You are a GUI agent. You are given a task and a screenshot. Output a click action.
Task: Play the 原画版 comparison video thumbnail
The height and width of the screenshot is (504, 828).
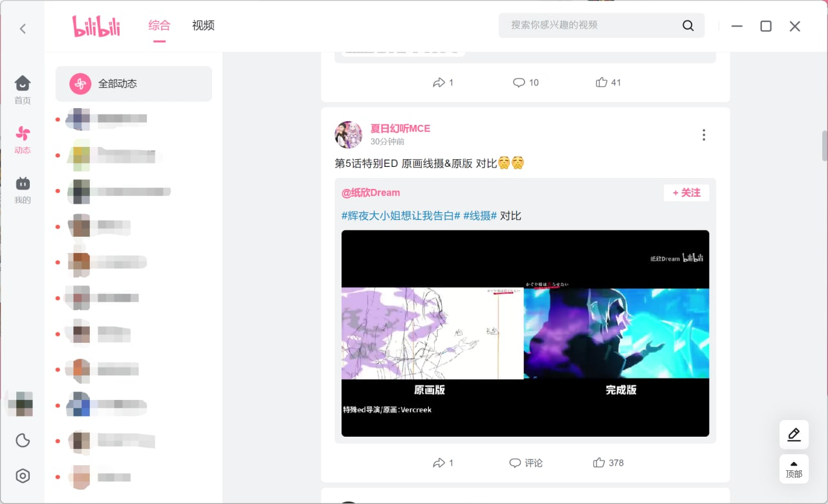point(525,333)
